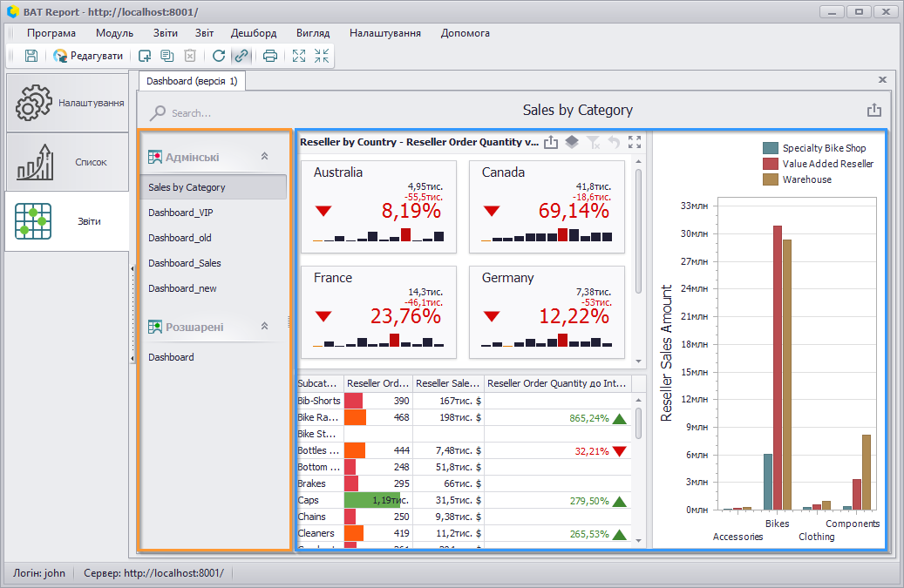Select the Dashboard (версія 1) tab
This screenshot has width=904, height=588.
click(x=192, y=81)
